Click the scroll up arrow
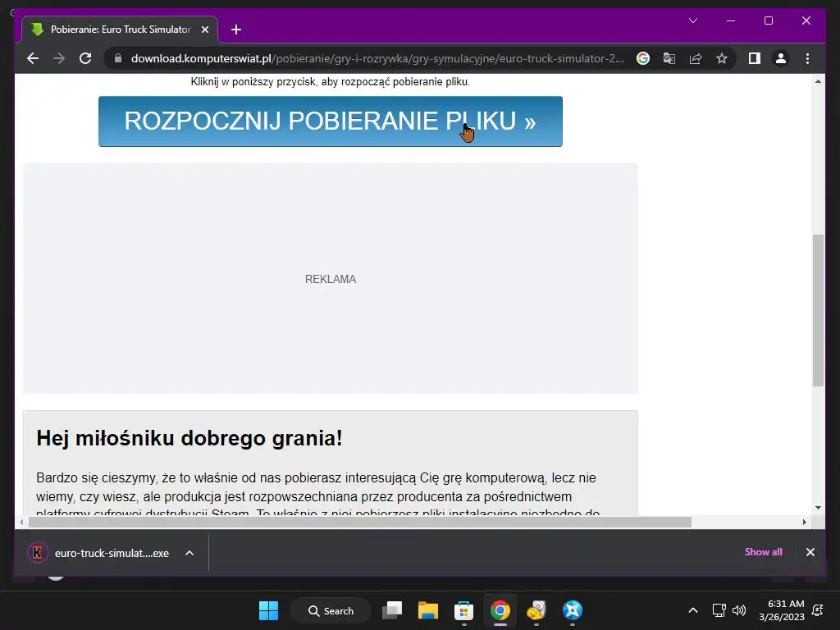 click(818, 81)
